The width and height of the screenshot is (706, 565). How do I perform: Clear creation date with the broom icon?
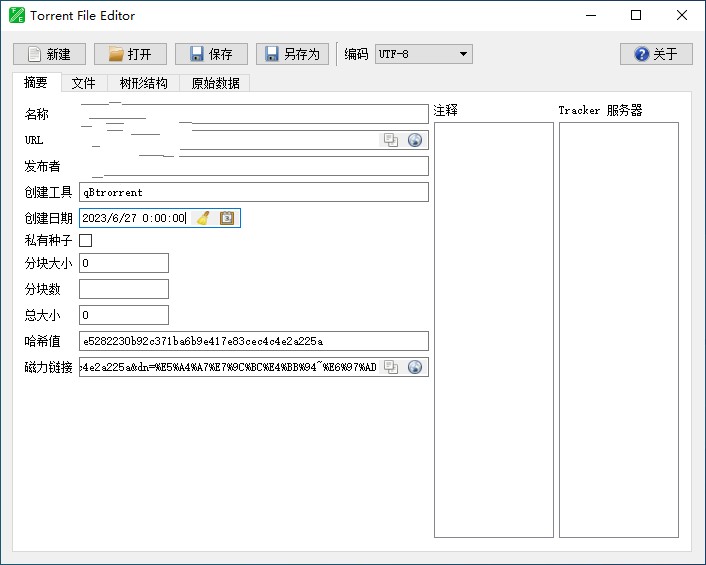click(203, 218)
